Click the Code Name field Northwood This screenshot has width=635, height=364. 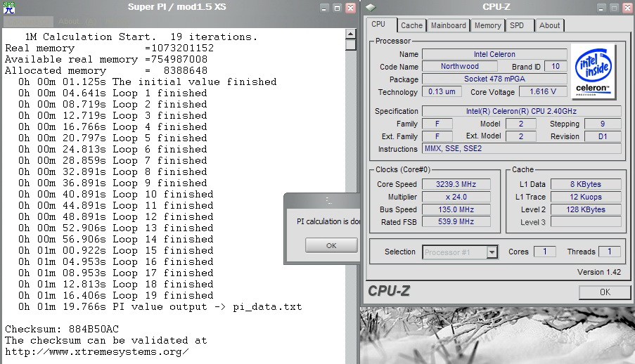pos(460,66)
